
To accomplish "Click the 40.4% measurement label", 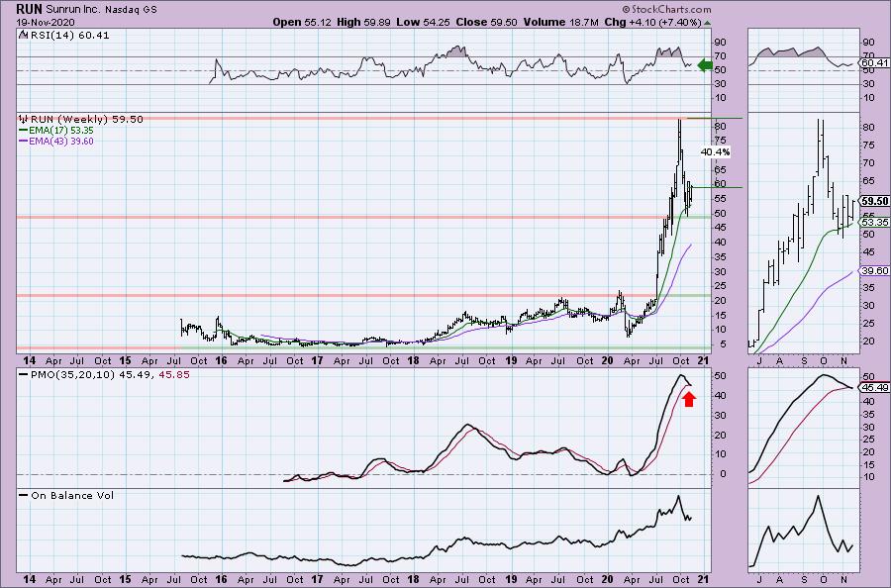I will point(716,152).
